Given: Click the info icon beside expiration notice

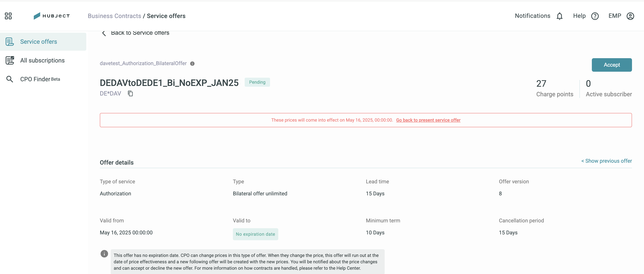Looking at the screenshot, I should tap(104, 254).
